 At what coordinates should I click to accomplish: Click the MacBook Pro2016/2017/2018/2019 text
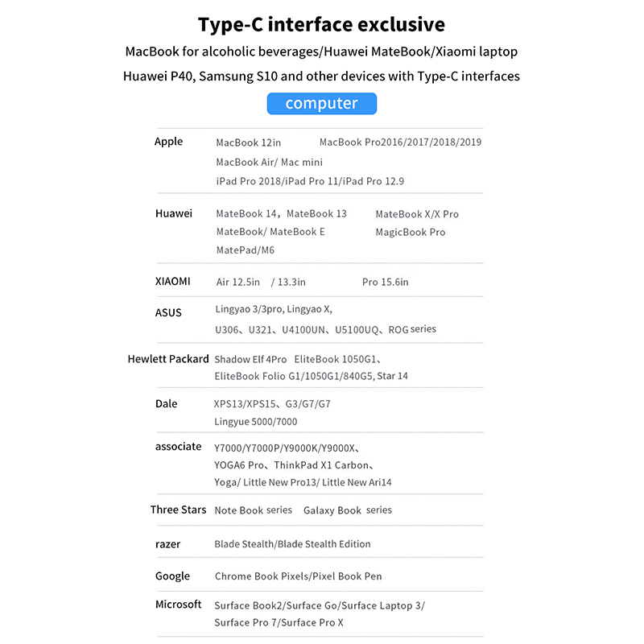400,142
